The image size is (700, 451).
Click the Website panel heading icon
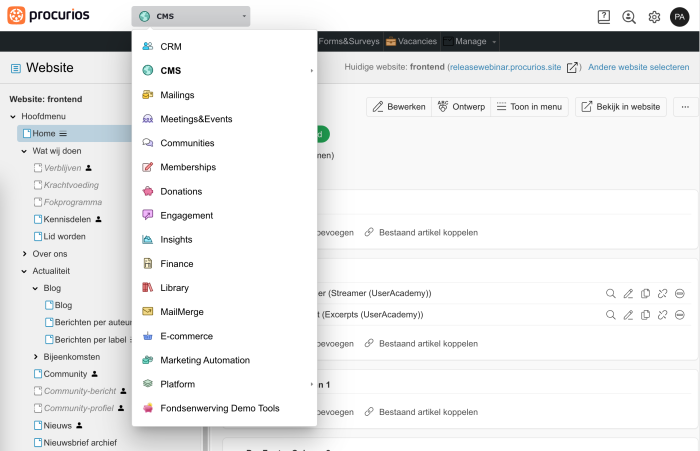16,68
